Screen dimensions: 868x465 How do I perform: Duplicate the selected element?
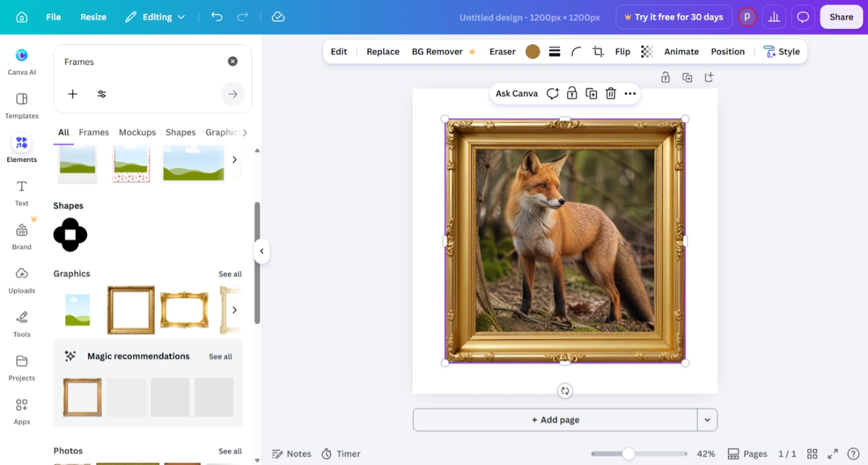point(592,93)
